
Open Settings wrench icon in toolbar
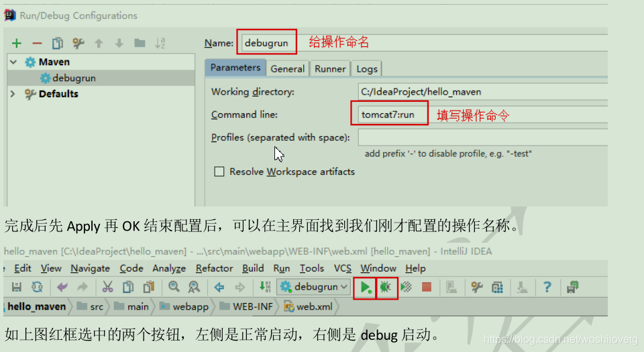[x=477, y=287]
